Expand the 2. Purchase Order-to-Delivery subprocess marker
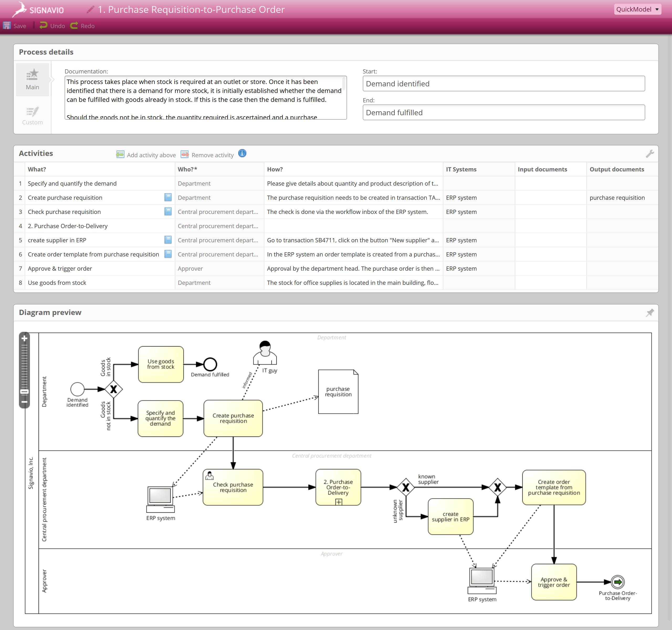672x630 pixels. pos(339,502)
